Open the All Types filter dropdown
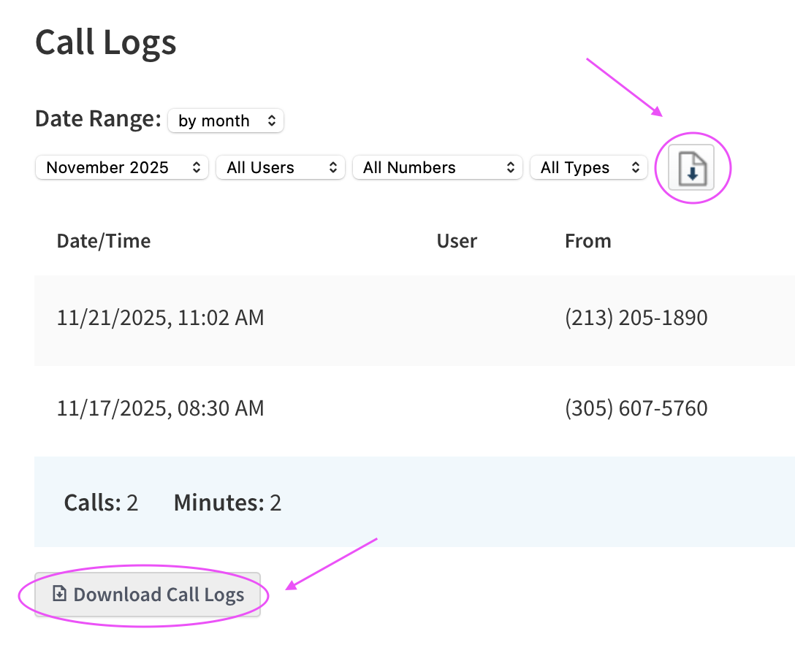Screen dimensions: 795x672 pos(588,168)
